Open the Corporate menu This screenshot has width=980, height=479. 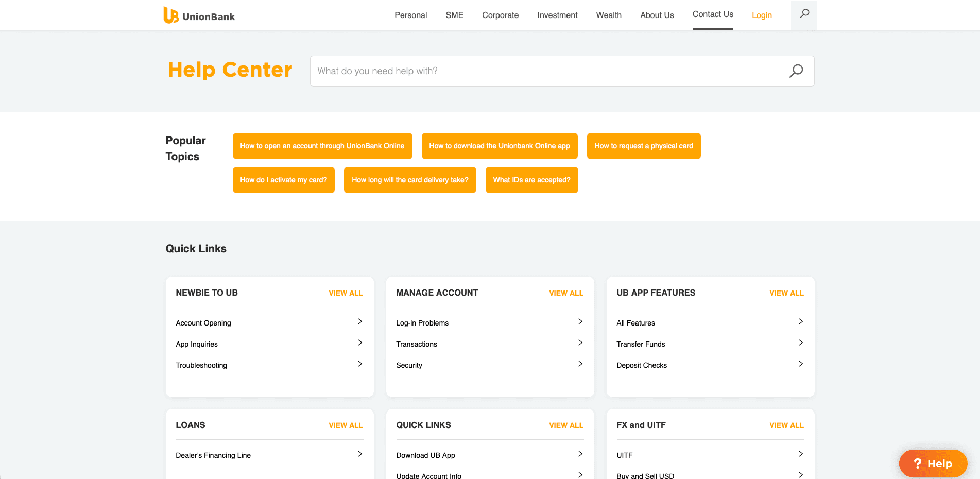(501, 15)
